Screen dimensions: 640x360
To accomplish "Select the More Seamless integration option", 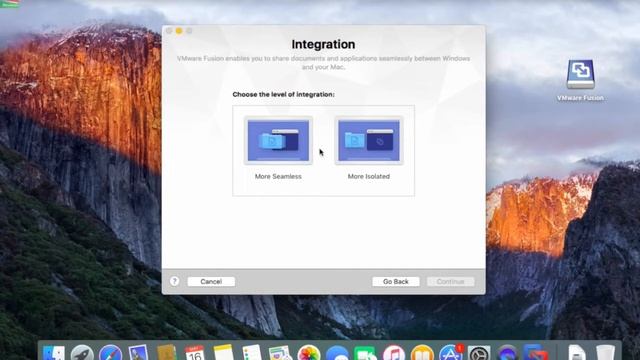I will [x=278, y=140].
